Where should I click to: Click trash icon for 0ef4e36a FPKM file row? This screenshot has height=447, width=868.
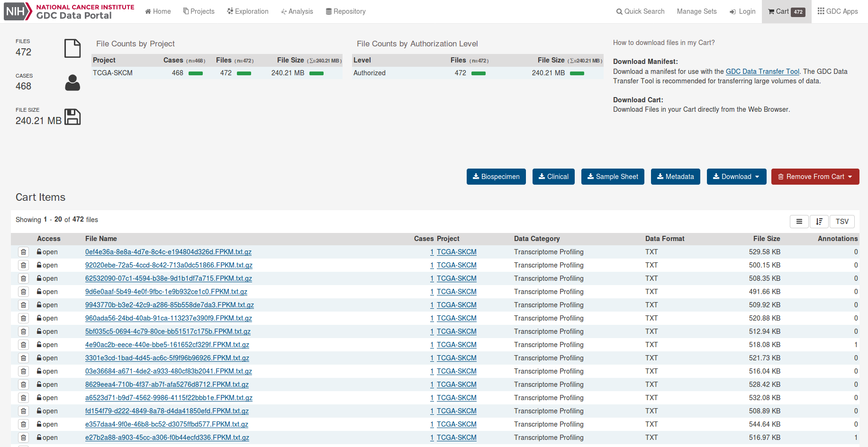click(x=23, y=252)
